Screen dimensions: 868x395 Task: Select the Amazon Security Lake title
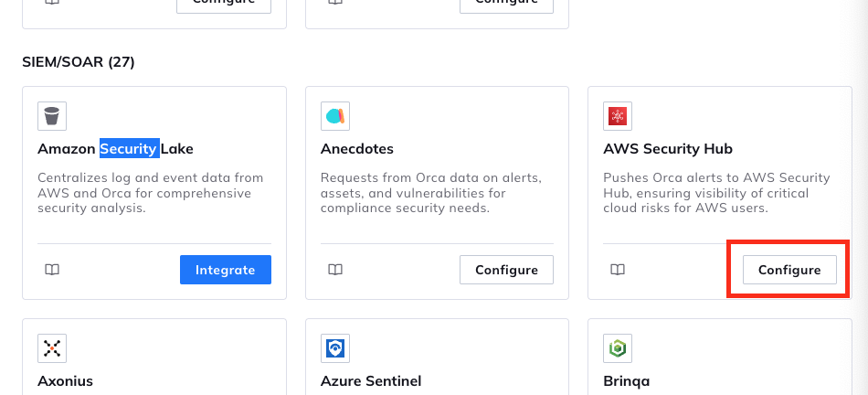pos(115,149)
